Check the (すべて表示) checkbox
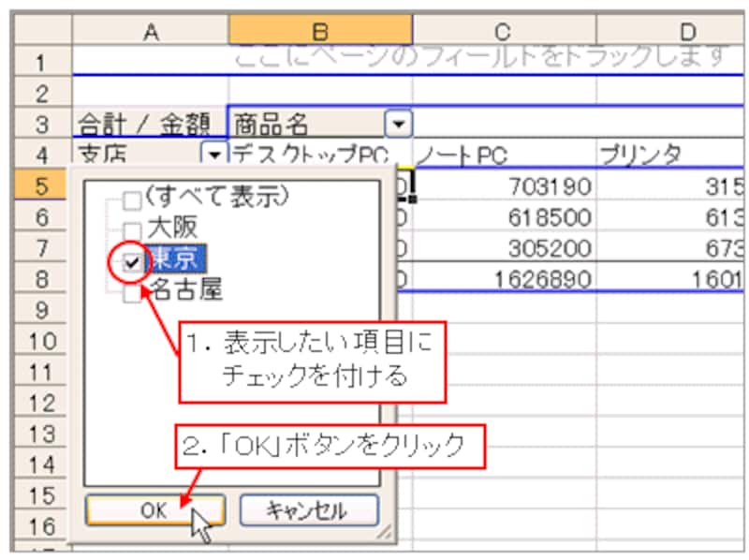 (x=132, y=199)
